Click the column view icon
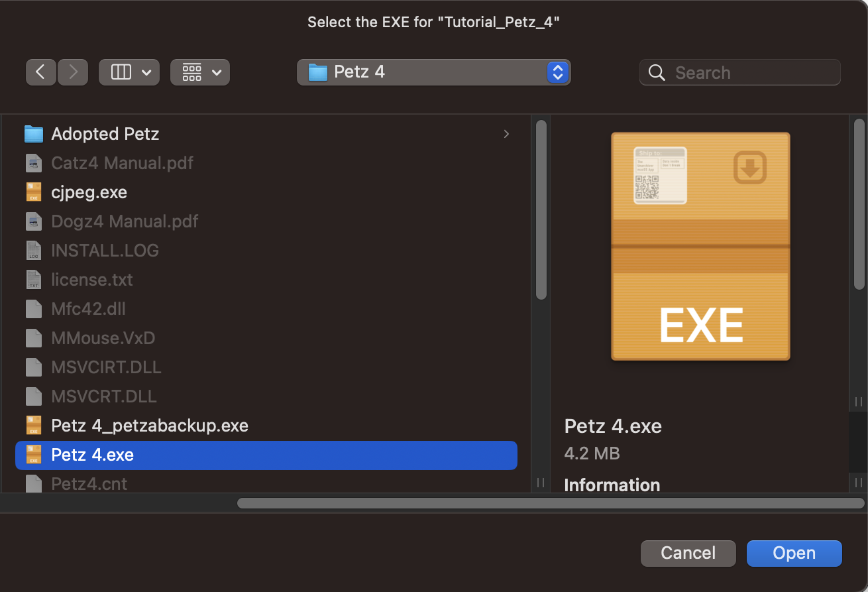 pos(121,72)
